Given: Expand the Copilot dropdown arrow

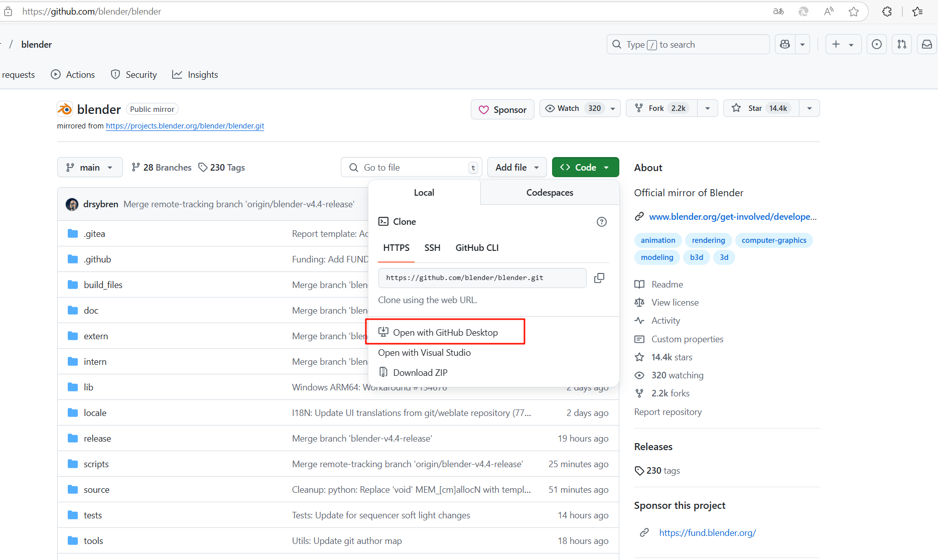Looking at the screenshot, I should pos(802,45).
